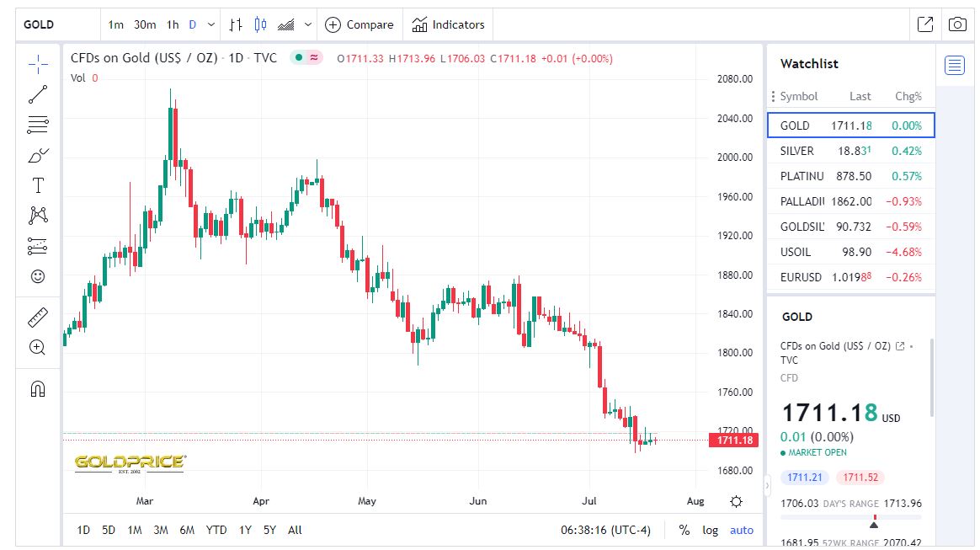The width and height of the screenshot is (980, 550).
Task: Select the trend line drawing tool
Action: (38, 94)
